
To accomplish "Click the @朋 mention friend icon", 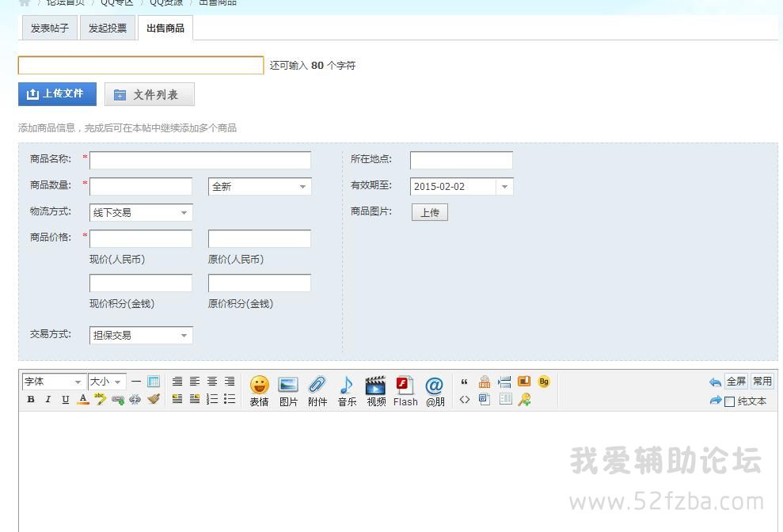I will click(x=435, y=391).
